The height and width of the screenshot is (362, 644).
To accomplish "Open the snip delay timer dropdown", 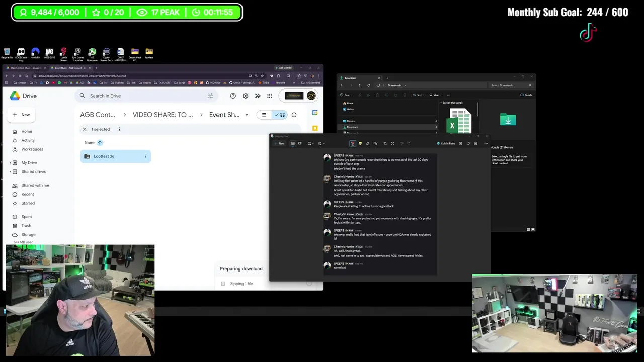I will pyautogui.click(x=321, y=143).
